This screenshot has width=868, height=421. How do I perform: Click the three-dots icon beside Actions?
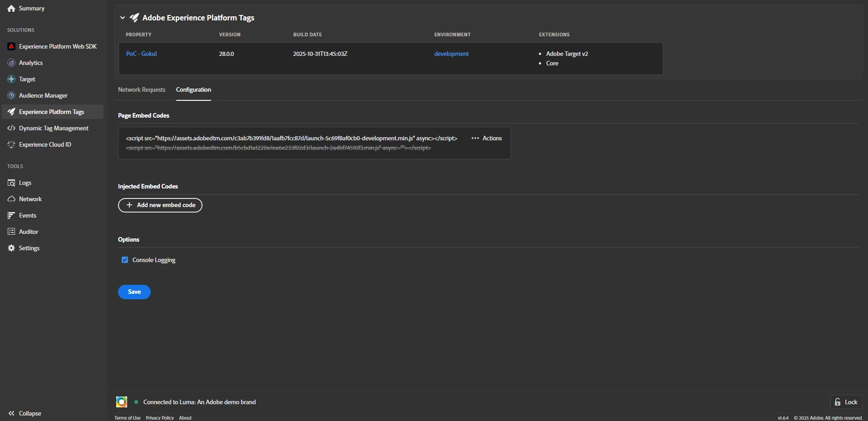point(475,138)
